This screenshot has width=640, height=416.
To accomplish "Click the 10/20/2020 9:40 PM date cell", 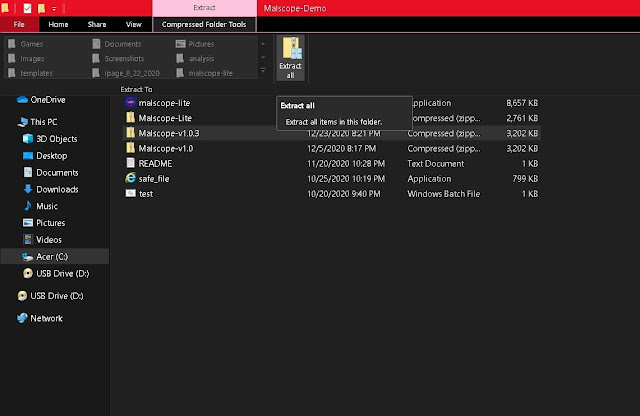I will point(344,194).
